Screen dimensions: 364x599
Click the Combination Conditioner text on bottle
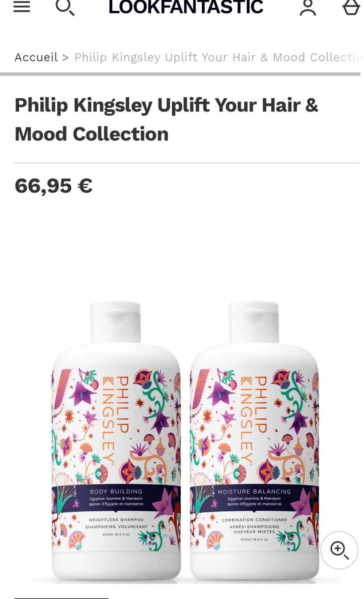[x=254, y=520]
